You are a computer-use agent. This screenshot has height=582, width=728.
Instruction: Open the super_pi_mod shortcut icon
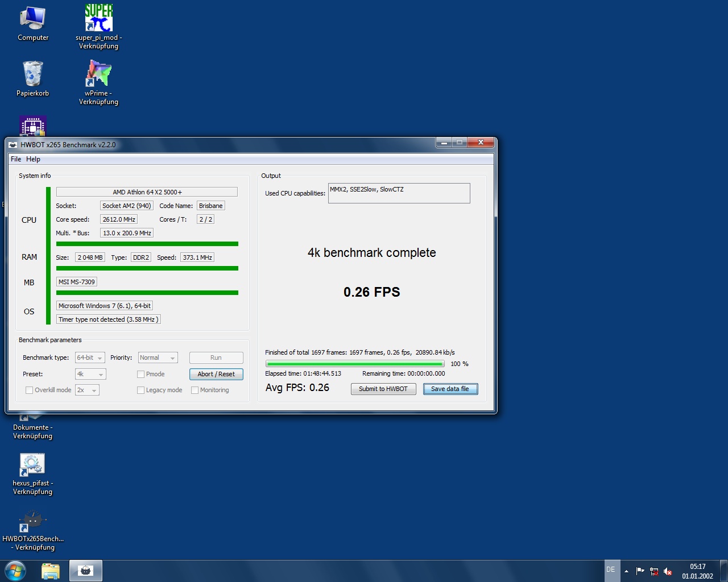(98, 27)
